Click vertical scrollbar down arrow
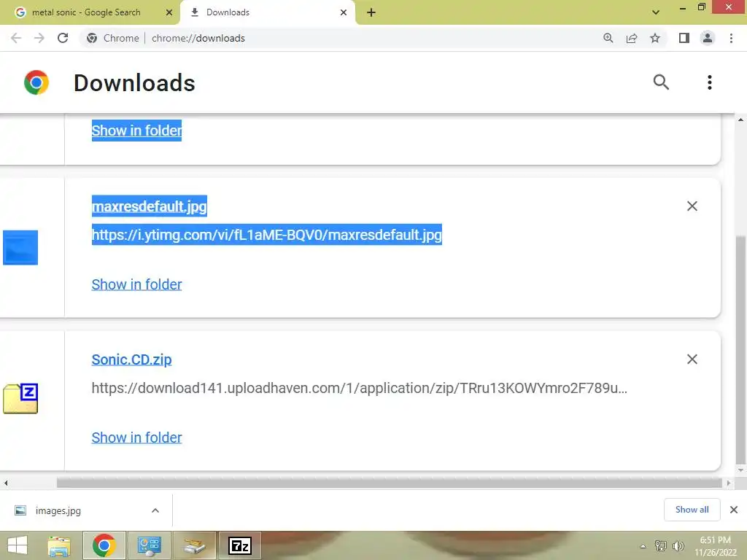Viewport: 747px width, 560px height. point(740,470)
